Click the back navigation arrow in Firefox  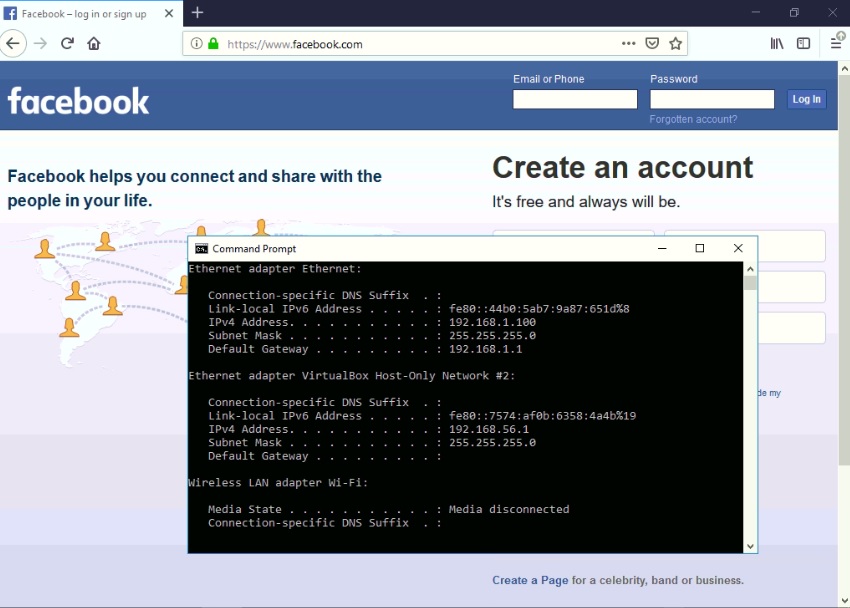[14, 43]
